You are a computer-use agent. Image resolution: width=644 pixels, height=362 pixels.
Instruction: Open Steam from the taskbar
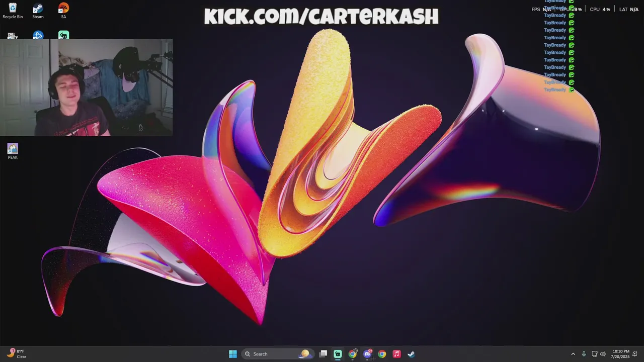click(x=411, y=354)
